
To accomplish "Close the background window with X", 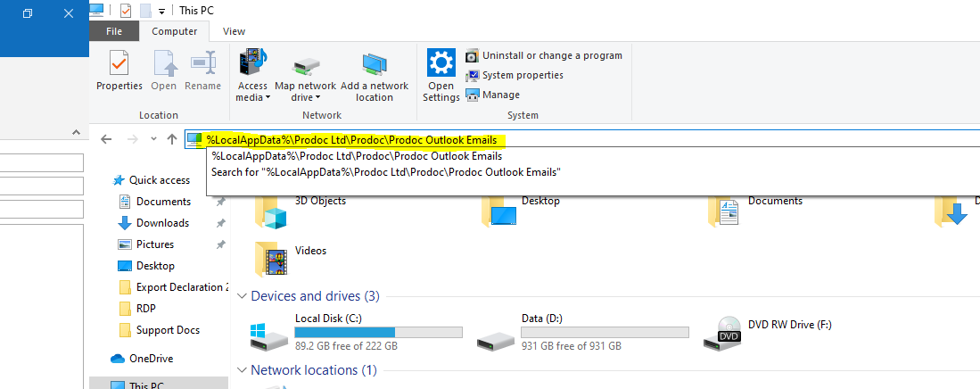I will pos(69,13).
